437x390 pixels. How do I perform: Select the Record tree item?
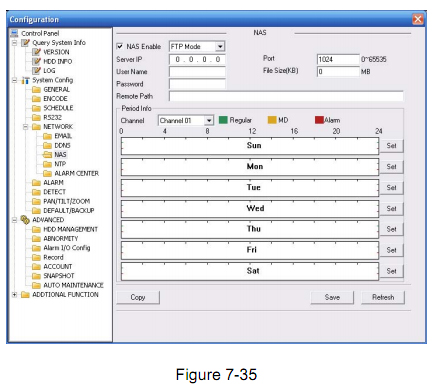pos(53,257)
